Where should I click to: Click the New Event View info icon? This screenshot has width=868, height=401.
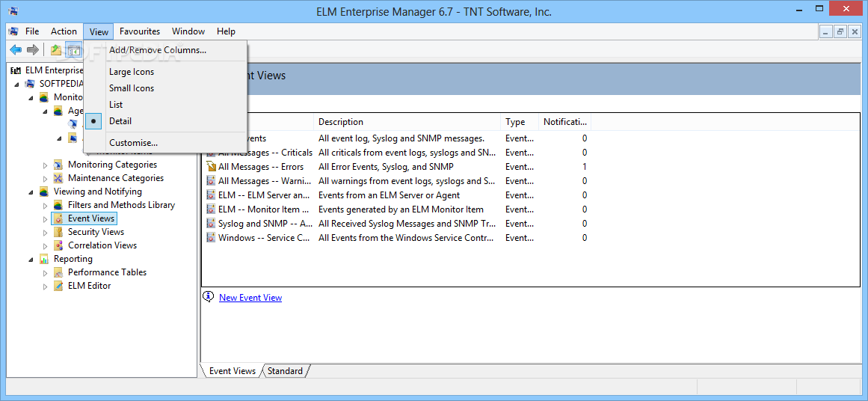pos(208,297)
